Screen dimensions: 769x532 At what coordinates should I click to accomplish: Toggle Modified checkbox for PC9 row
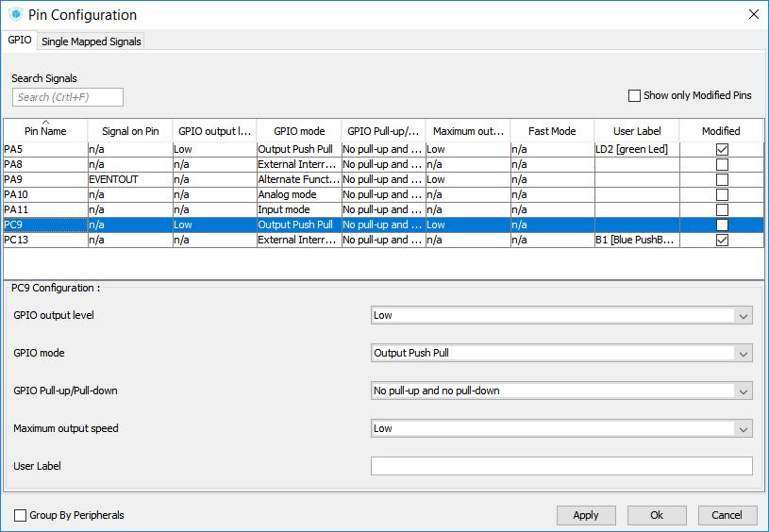pyautogui.click(x=722, y=225)
